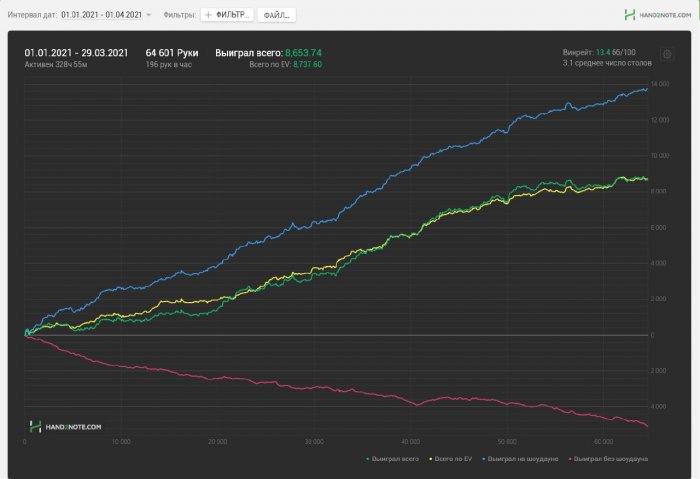700x479 pixels.
Task: Select the date range 01.01.2021 - 01.04.2021 field
Action: pos(101,15)
